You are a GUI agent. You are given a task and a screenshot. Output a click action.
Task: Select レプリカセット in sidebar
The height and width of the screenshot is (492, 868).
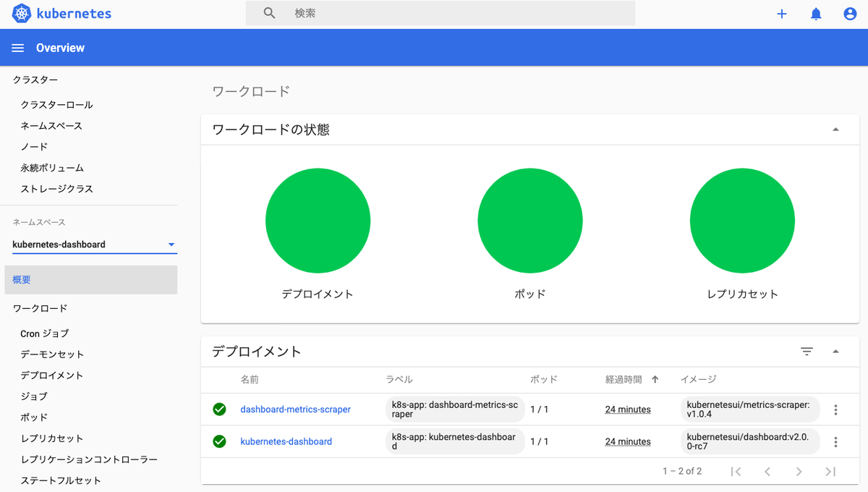coord(52,438)
